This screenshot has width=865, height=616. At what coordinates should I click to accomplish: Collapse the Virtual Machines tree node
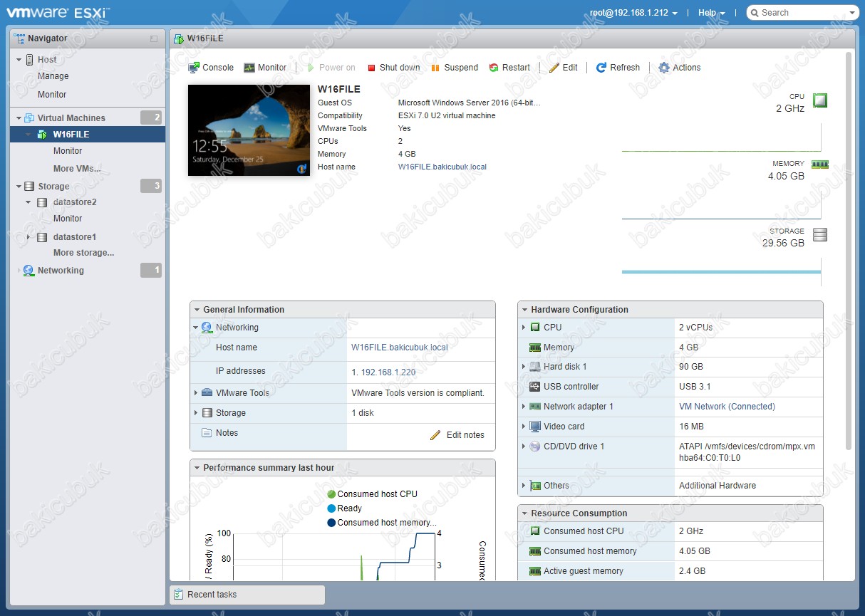[19, 118]
